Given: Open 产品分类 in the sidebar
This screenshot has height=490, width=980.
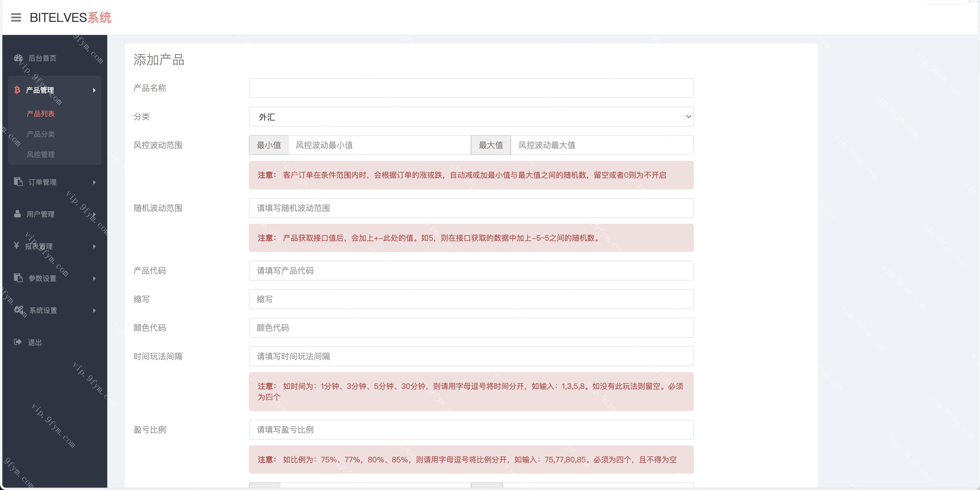Looking at the screenshot, I should tap(41, 134).
